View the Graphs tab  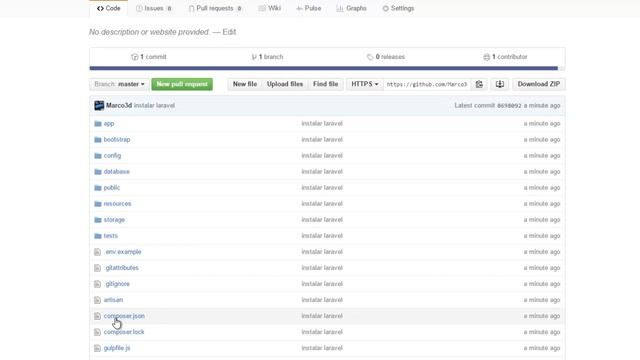(351, 8)
